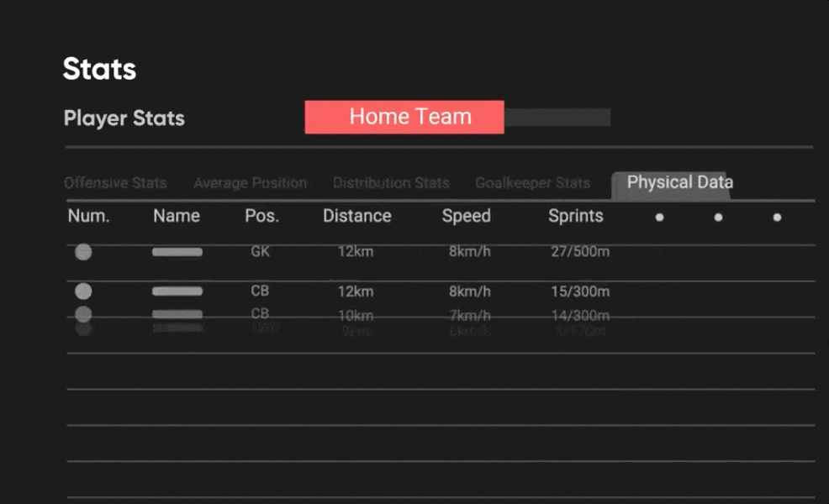Click the middle dot column indicator
829x504 pixels.
coord(718,217)
